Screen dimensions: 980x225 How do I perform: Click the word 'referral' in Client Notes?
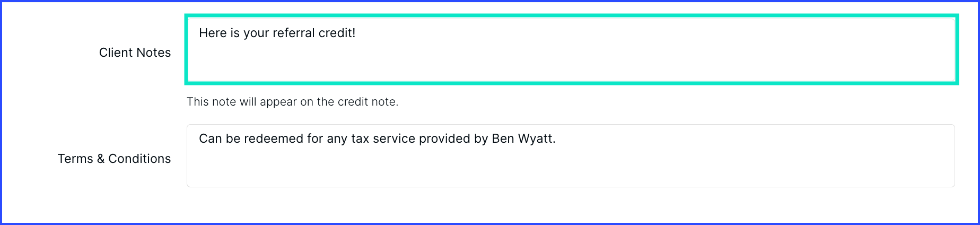pyautogui.click(x=293, y=33)
